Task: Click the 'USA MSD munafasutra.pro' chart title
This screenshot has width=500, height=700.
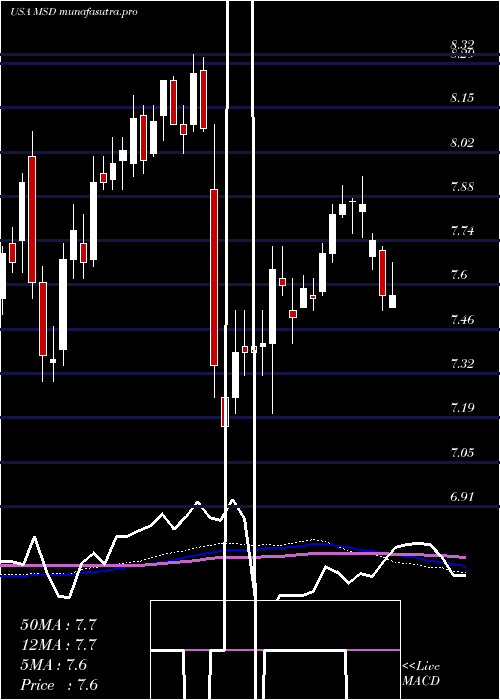Action: coord(74,12)
